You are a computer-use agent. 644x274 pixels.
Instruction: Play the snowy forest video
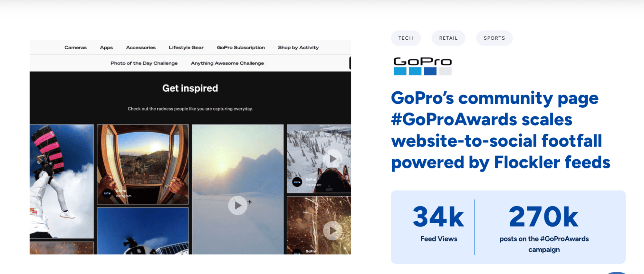tap(333, 159)
